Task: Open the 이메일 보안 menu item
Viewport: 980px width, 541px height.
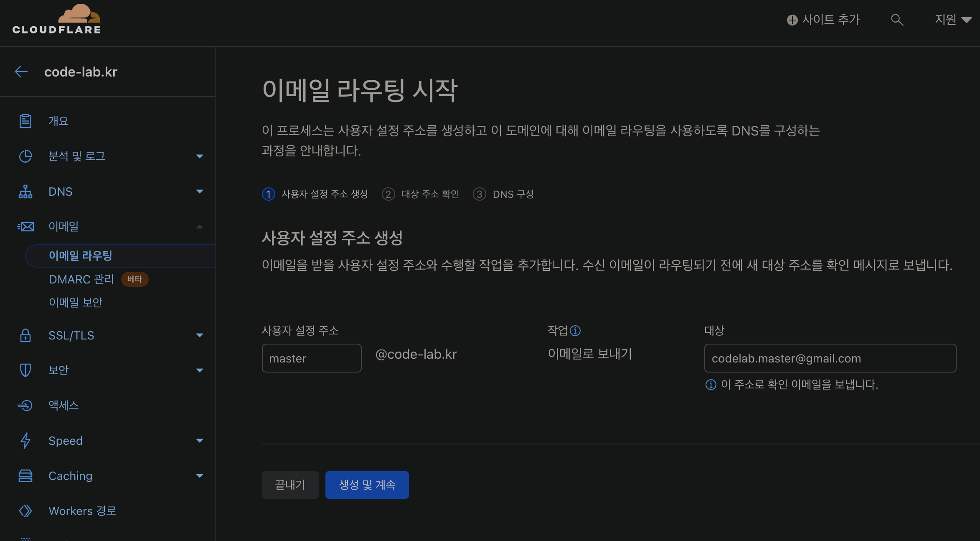Action: click(76, 302)
